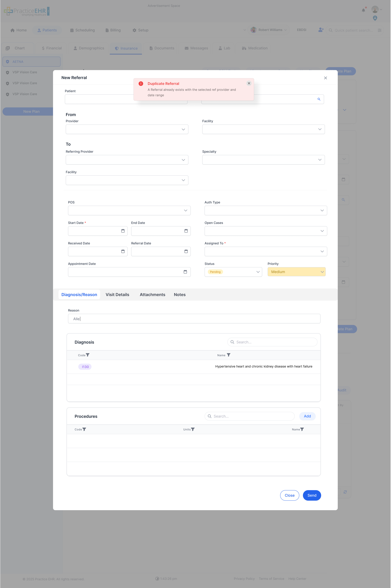Click the calendar icon in Start Date field

(123, 231)
